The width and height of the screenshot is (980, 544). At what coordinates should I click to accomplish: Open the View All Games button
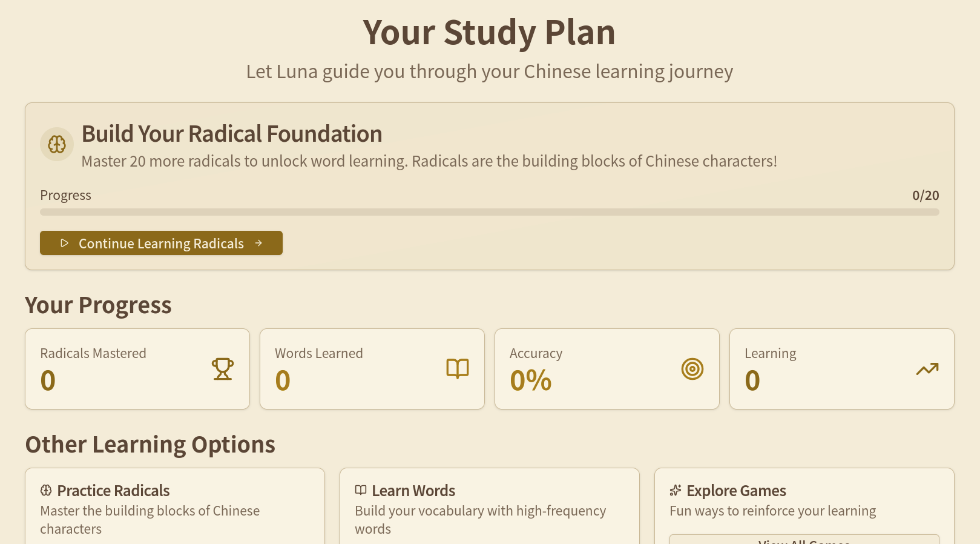pos(804,540)
